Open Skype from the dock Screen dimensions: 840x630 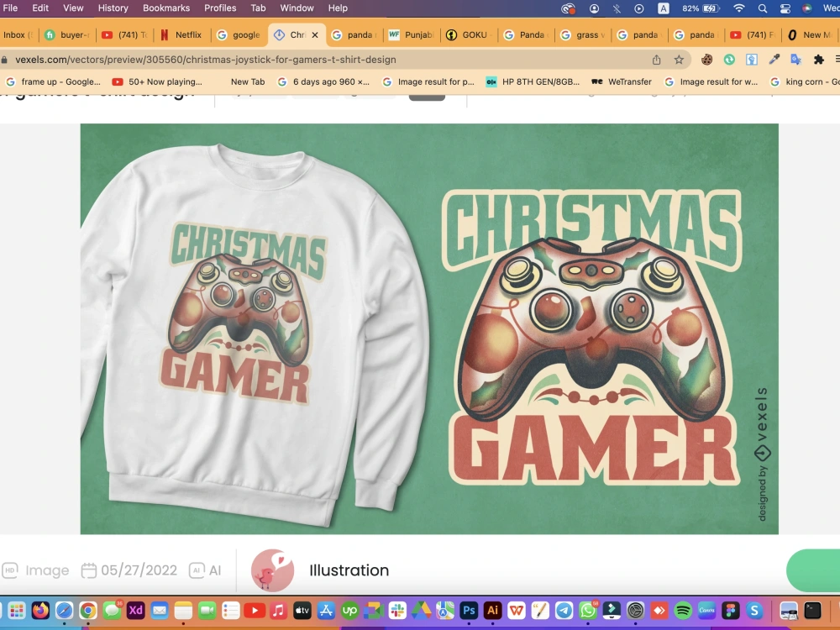point(754,610)
